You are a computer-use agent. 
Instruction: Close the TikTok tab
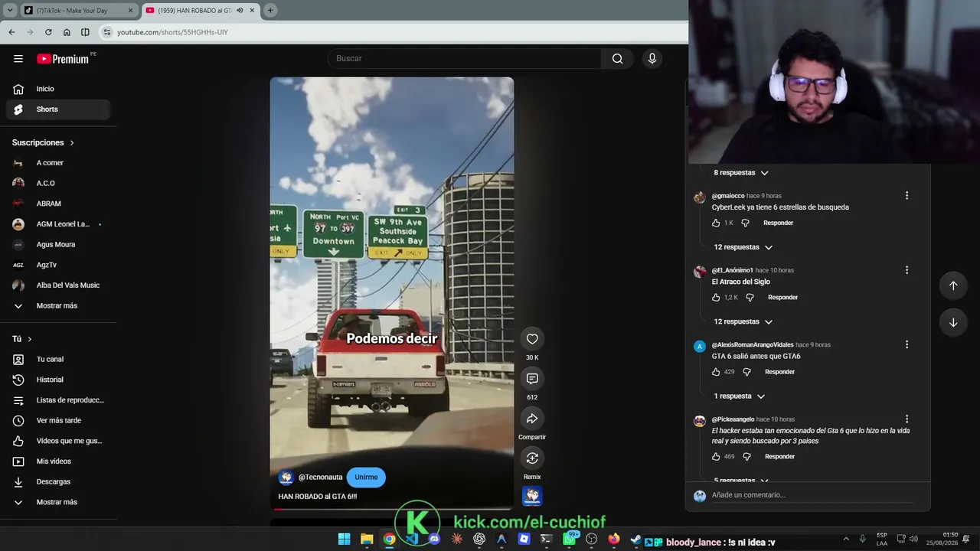click(130, 11)
